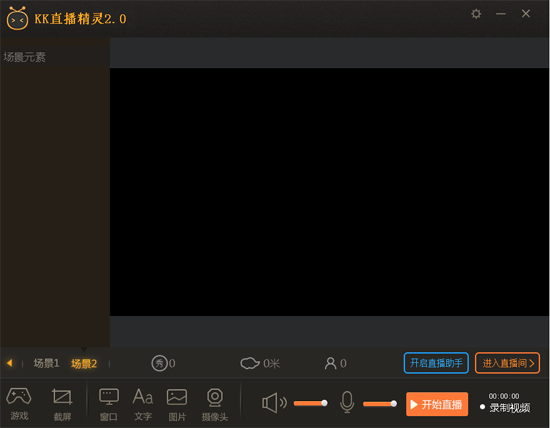Toggle 录制视频 video recording

point(505,407)
